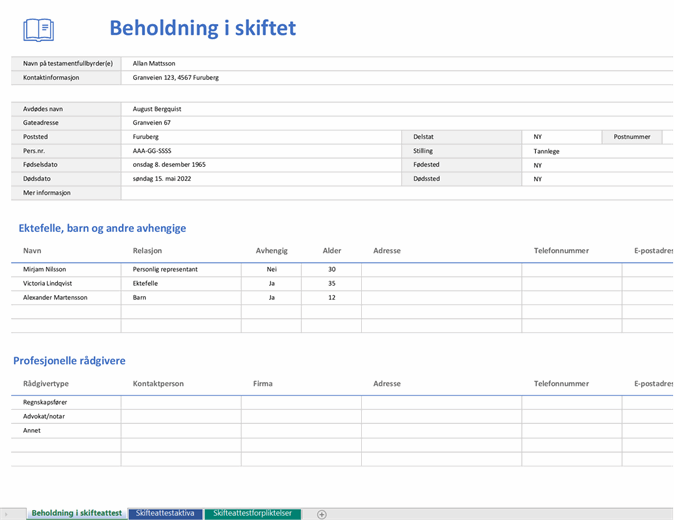Click the sheet tab scroll arrow

pos(6,514)
